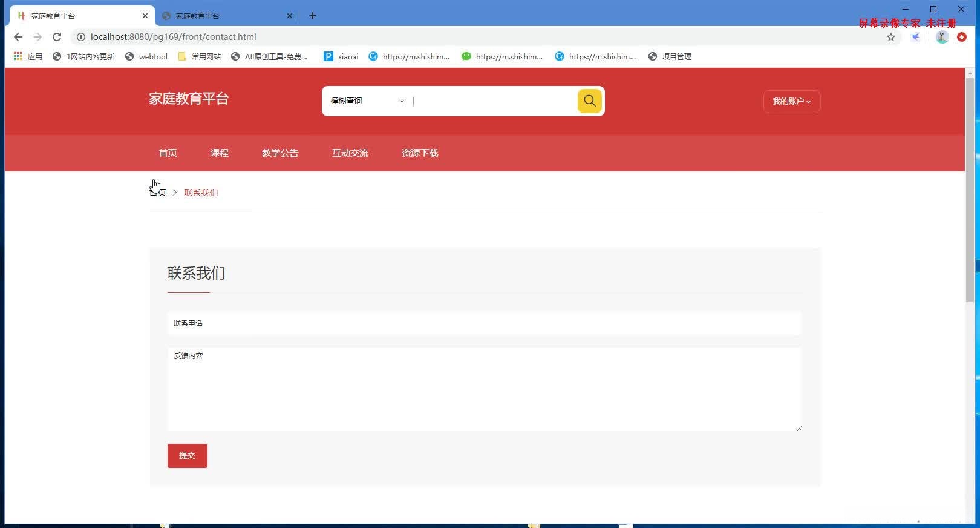Open the 常用网站 bookmark folder
The image size is (980, 528).
point(200,56)
